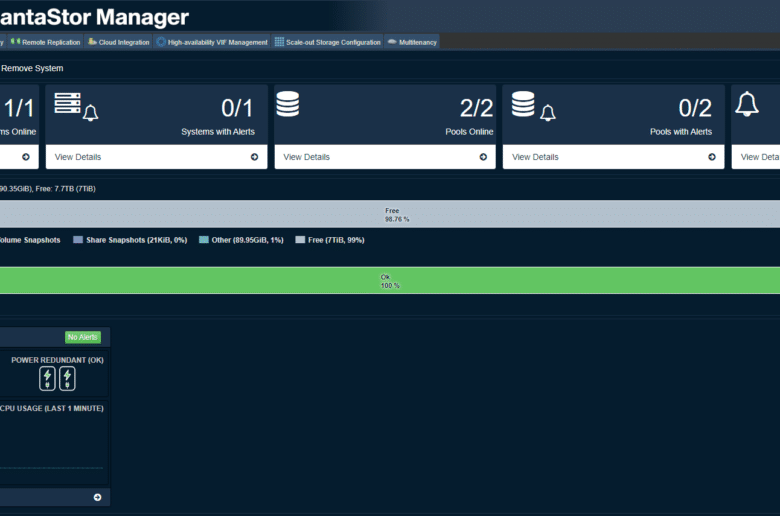The height and width of the screenshot is (516, 780).
Task: Click Free (7TiB, 99%) legend text
Action: click(336, 240)
